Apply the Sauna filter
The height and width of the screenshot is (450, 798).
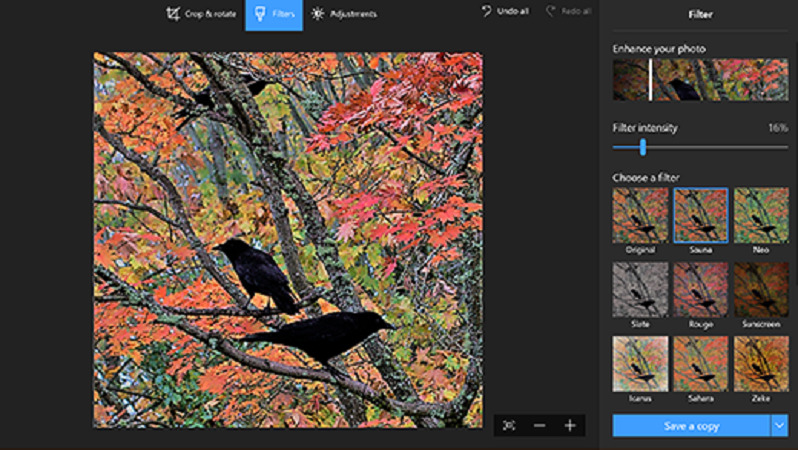(700, 215)
